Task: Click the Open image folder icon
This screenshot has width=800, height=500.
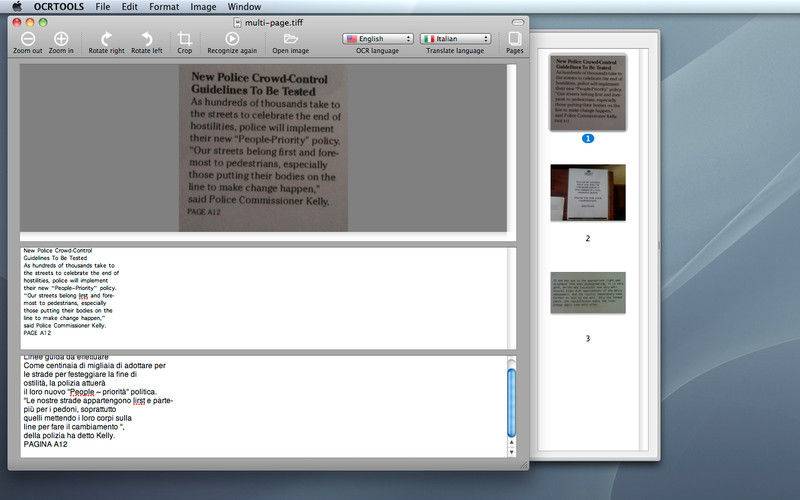Action: [x=291, y=39]
